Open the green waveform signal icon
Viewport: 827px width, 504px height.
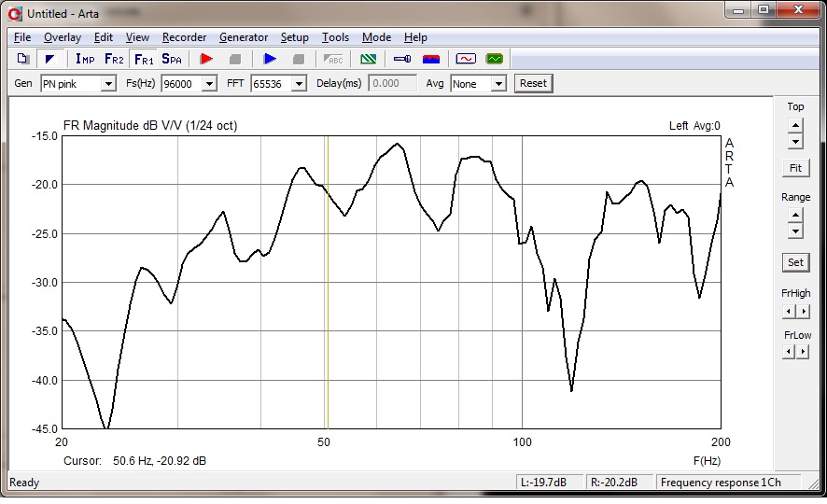(x=494, y=59)
